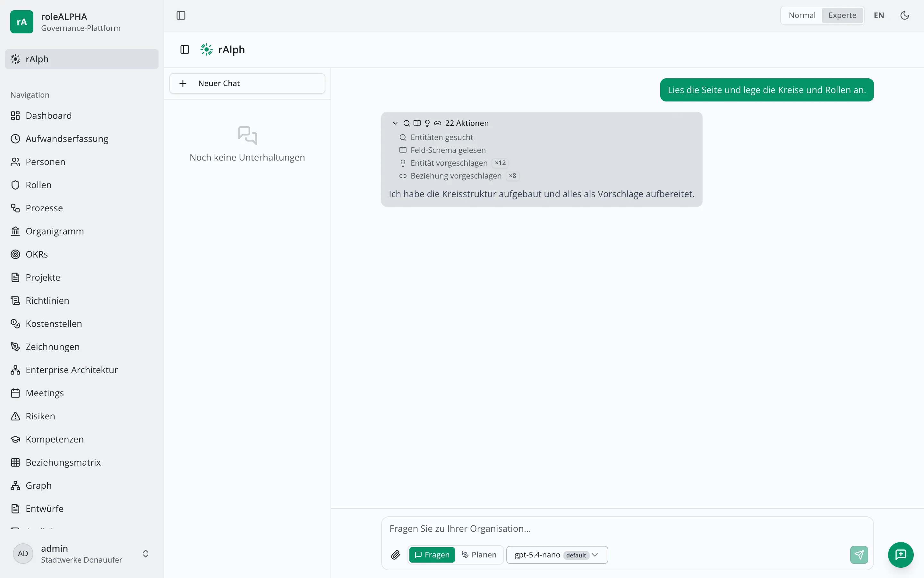The height and width of the screenshot is (578, 924).
Task: Click 'Feld-Schema gelesen' action row
Action: tap(442, 150)
